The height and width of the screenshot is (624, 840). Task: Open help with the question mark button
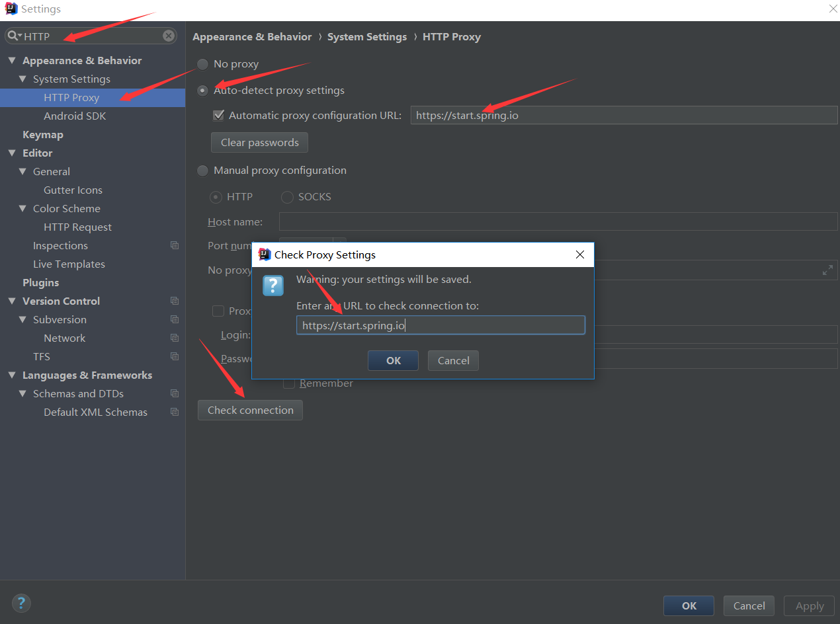pyautogui.click(x=21, y=603)
